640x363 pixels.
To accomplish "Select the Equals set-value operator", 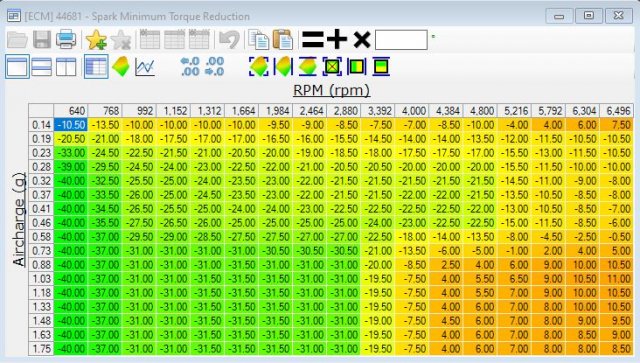I will point(313,40).
